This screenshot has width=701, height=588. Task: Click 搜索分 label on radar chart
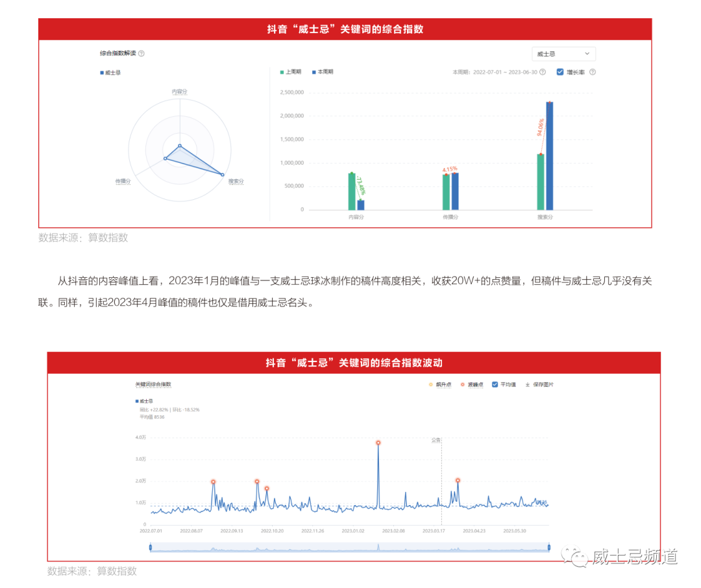click(236, 181)
